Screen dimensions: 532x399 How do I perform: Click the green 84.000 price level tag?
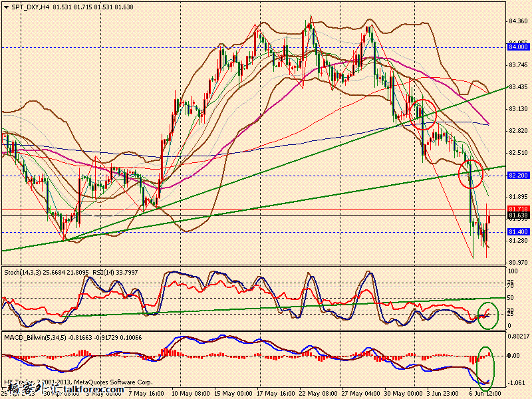(518, 47)
